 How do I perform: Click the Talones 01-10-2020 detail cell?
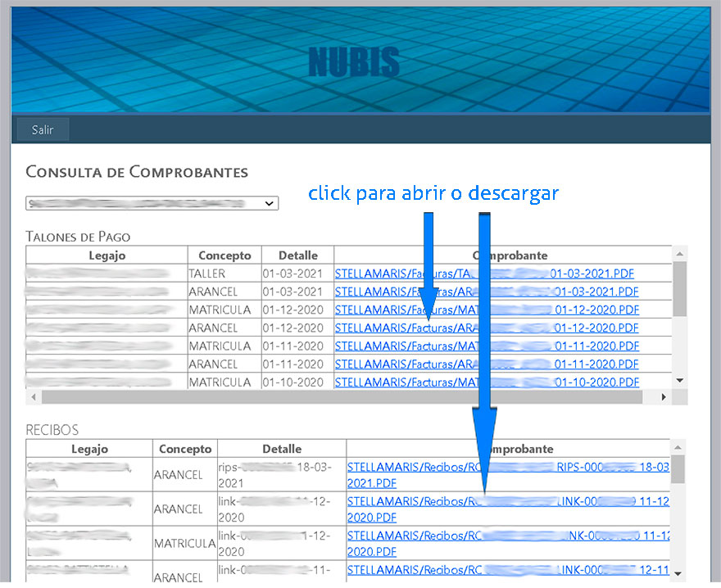[x=298, y=382]
